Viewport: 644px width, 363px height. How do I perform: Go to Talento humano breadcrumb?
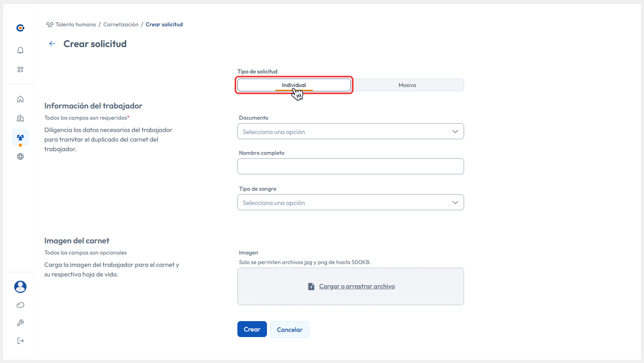(x=75, y=24)
